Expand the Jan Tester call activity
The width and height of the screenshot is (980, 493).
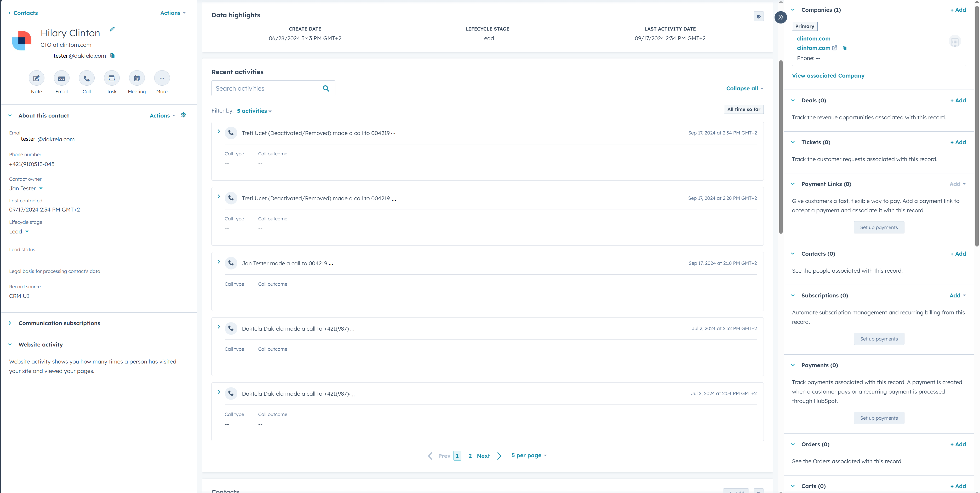[219, 262]
